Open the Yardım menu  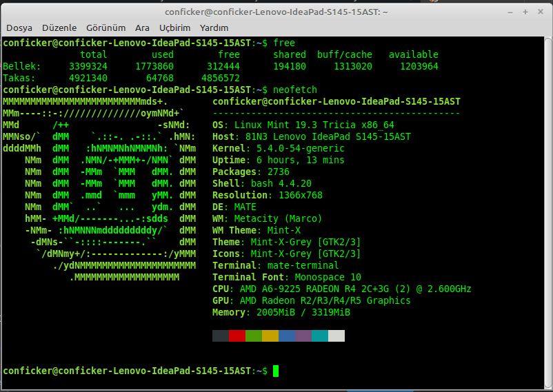click(214, 28)
